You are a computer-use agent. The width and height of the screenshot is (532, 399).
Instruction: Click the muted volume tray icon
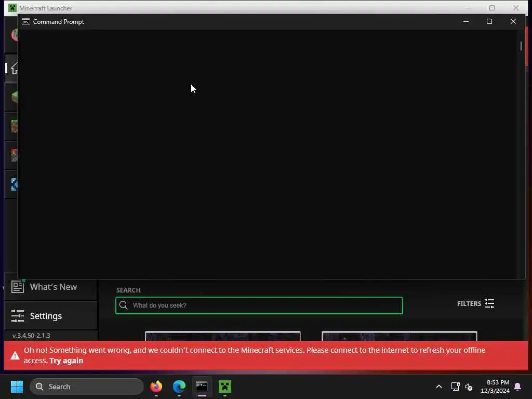469,387
